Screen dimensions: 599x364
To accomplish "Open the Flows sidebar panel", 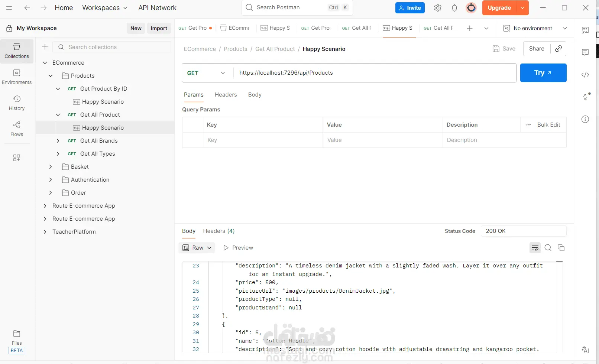I will pos(17,129).
